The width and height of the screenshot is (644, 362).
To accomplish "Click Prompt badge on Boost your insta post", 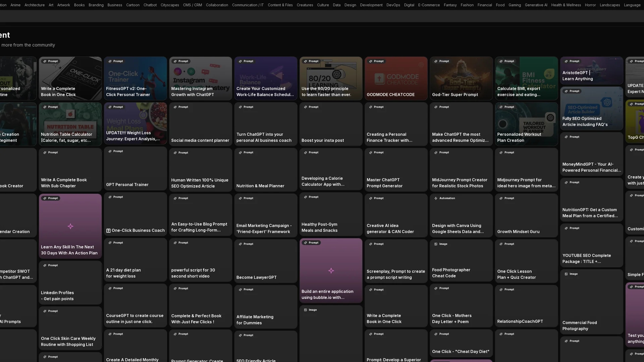I will pos(311,107).
